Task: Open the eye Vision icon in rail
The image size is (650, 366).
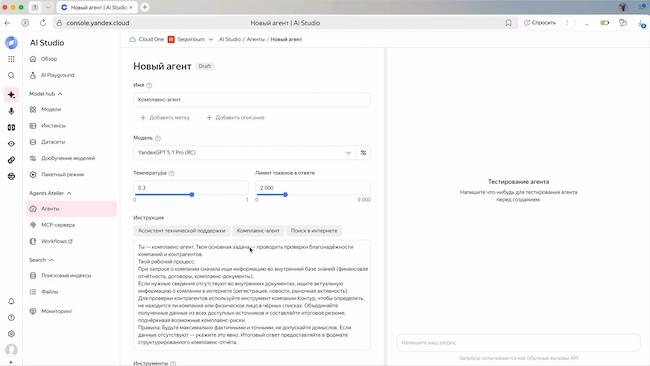Action: [x=11, y=144]
